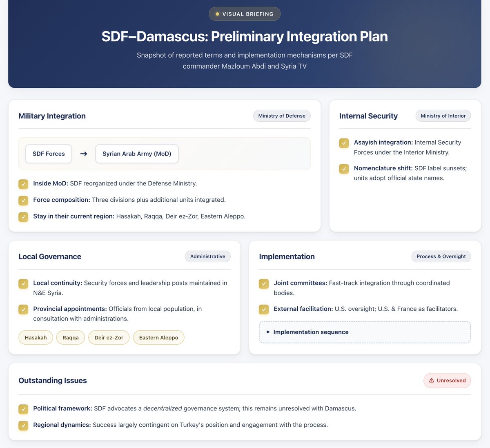Toggle the Nomenclature shift checkmark
The image size is (490, 448).
pyautogui.click(x=344, y=169)
